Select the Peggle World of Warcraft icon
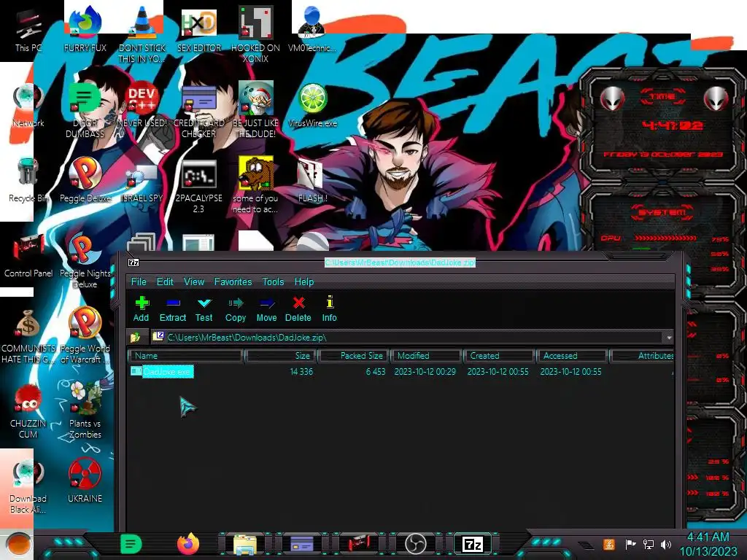Image resolution: width=747 pixels, height=560 pixels. point(85,336)
